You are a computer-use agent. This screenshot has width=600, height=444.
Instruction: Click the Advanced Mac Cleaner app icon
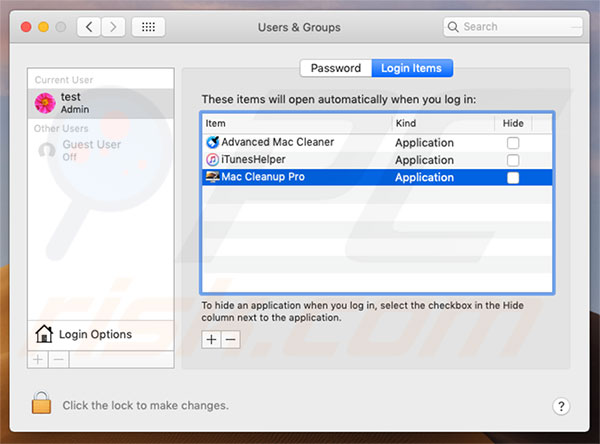coord(213,142)
